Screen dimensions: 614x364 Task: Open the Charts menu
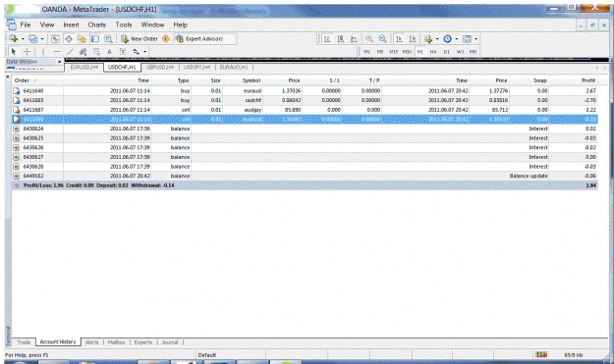(96, 25)
